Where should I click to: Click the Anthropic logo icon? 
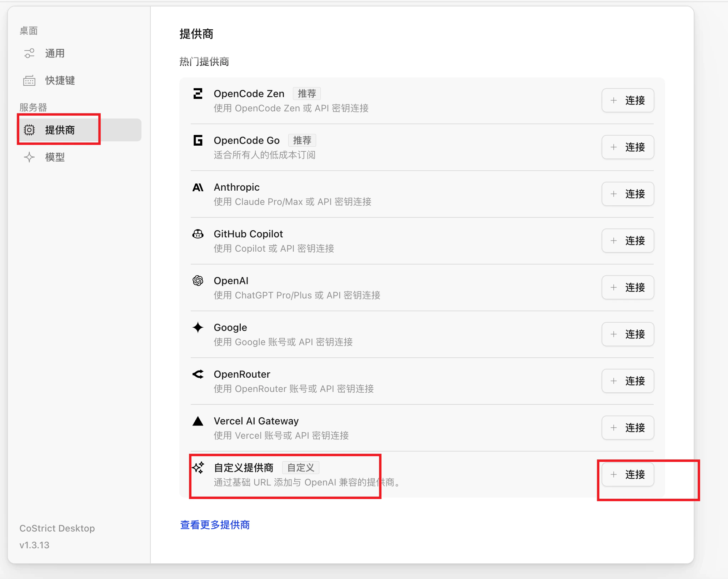198,187
